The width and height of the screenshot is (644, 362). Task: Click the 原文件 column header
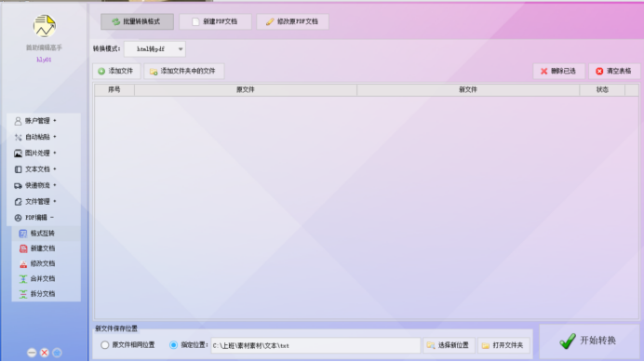click(246, 90)
